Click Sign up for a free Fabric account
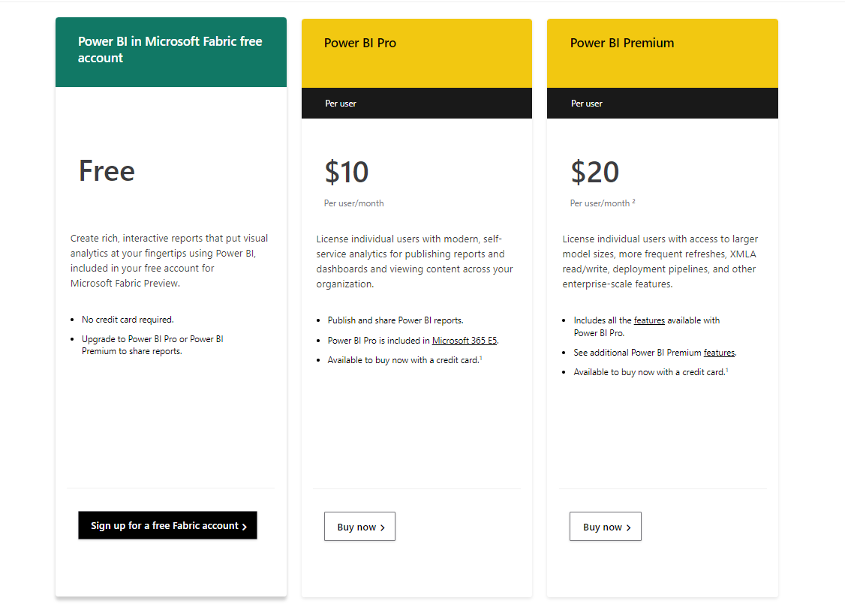 click(167, 526)
